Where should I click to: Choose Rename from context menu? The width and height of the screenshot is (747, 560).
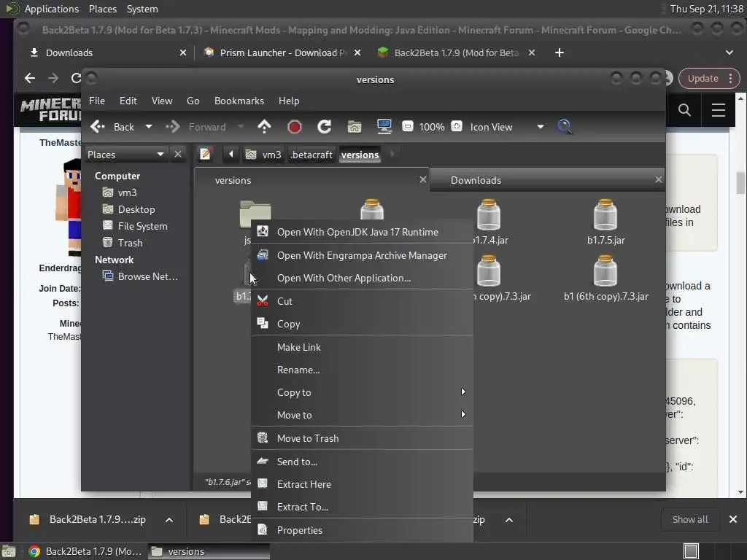pos(362,370)
